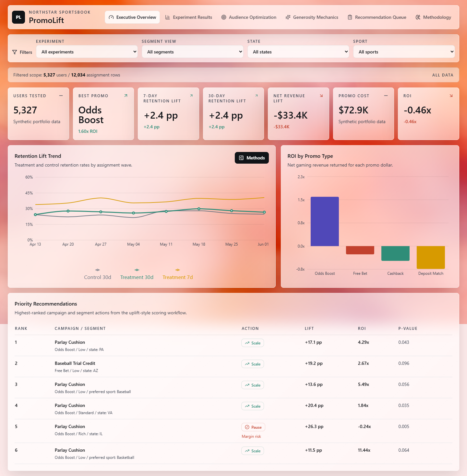Click the Filters funnel icon
Image resolution: width=467 pixels, height=476 pixels.
point(15,52)
